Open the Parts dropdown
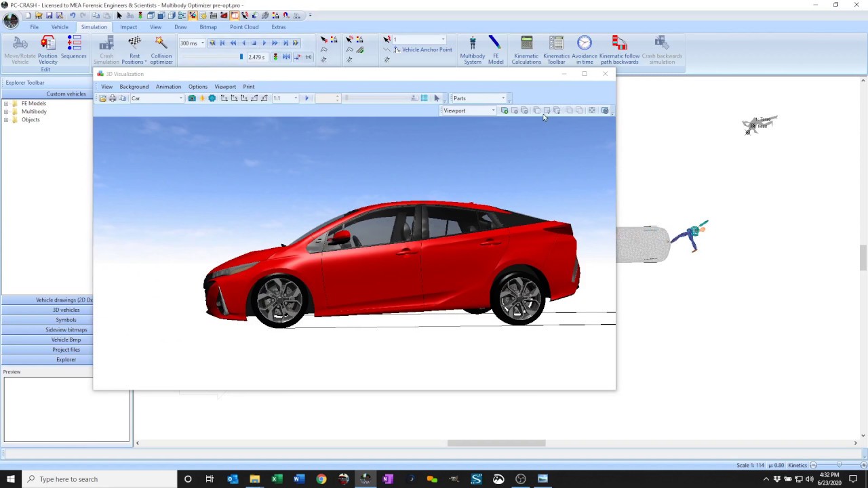Viewport: 868px width, 488px height. coord(503,98)
